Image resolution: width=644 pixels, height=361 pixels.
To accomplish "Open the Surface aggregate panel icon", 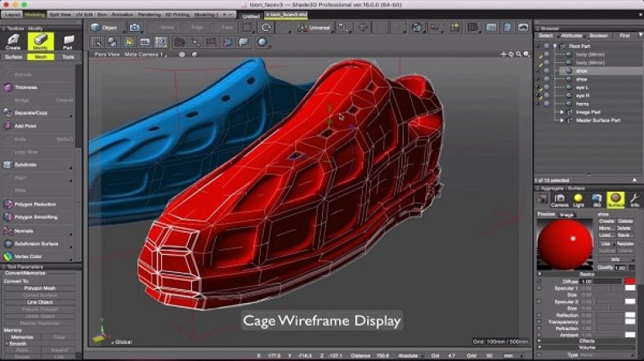I will (615, 200).
